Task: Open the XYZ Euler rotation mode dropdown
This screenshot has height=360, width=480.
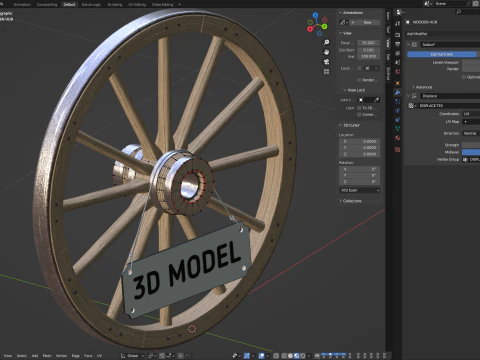Action: point(360,190)
